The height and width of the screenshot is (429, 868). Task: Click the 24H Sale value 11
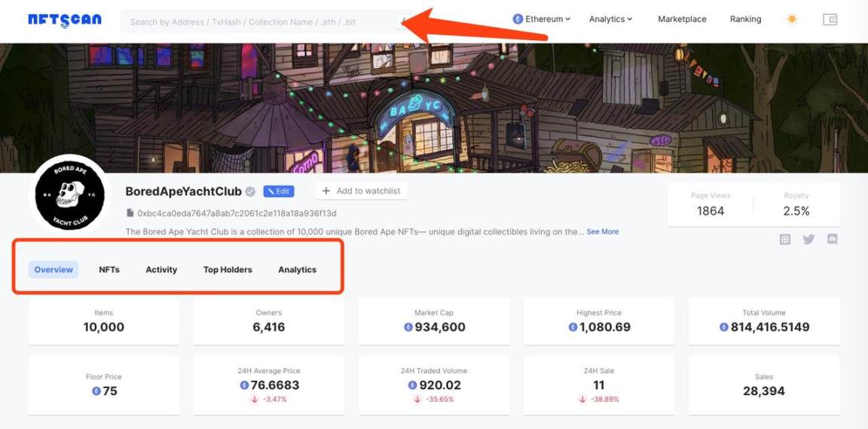(x=598, y=385)
